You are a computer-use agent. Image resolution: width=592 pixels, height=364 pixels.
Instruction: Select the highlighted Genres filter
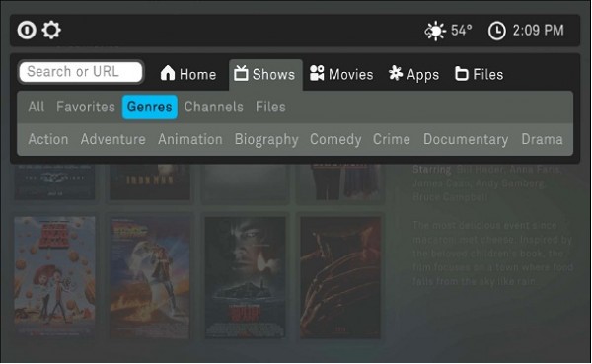(150, 107)
